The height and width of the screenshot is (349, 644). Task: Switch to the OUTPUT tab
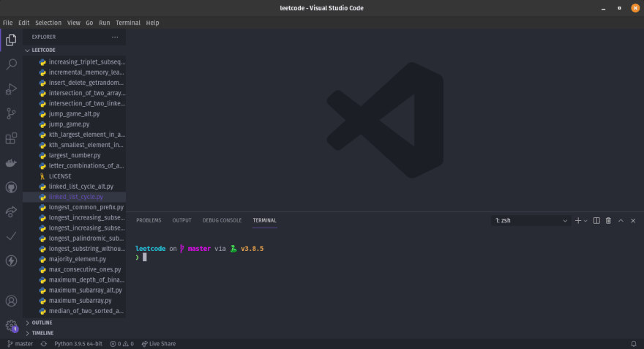click(x=182, y=220)
